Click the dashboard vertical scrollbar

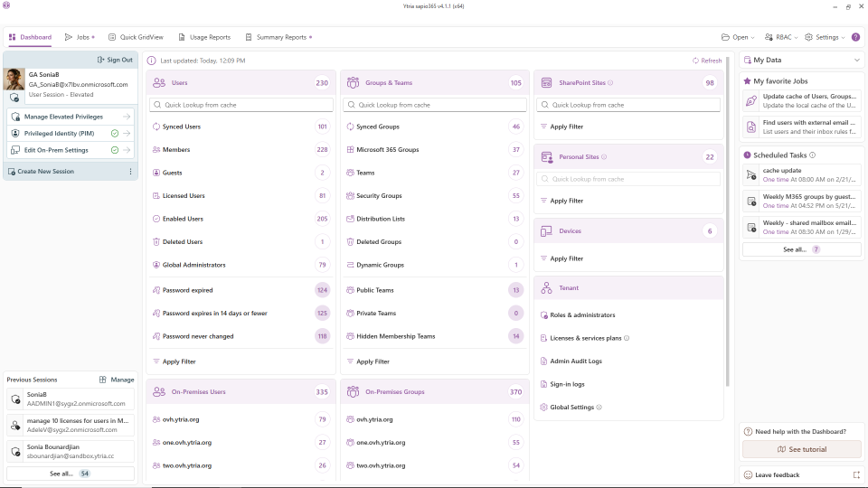tap(727, 226)
